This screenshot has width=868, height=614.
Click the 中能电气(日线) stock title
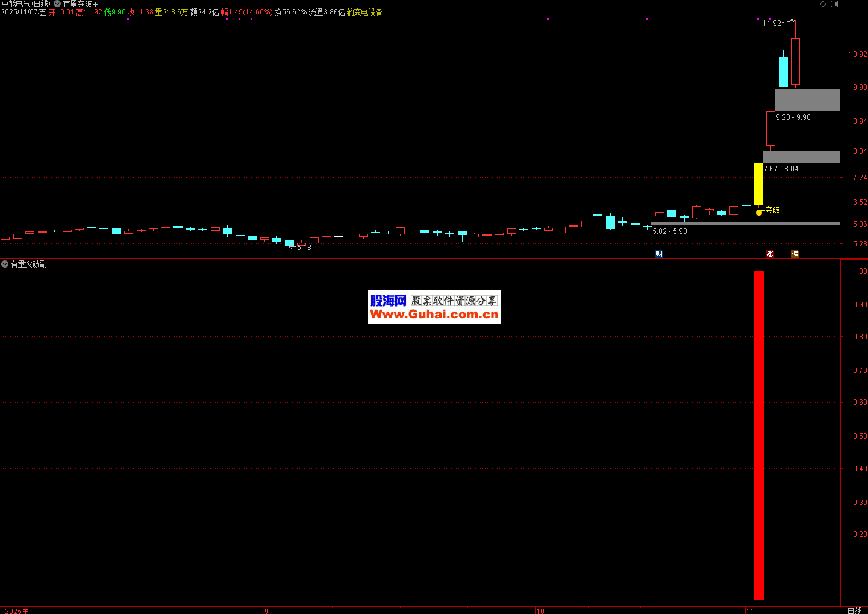[x=26, y=4]
